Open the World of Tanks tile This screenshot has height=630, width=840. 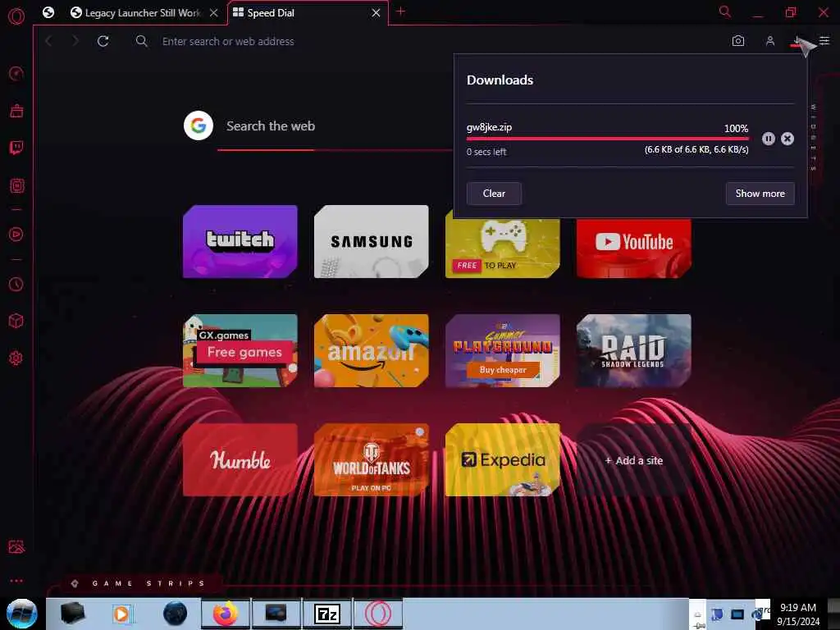point(372,460)
